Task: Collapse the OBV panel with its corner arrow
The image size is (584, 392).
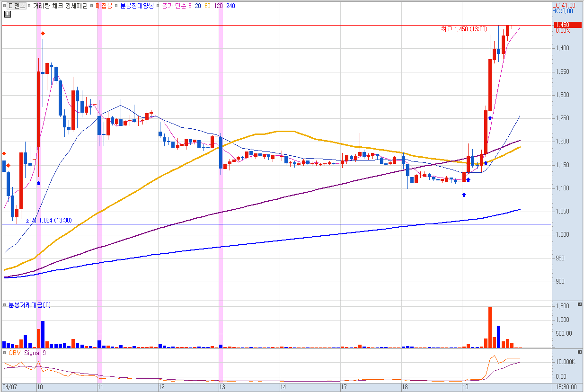Action: pyautogui.click(x=580, y=353)
